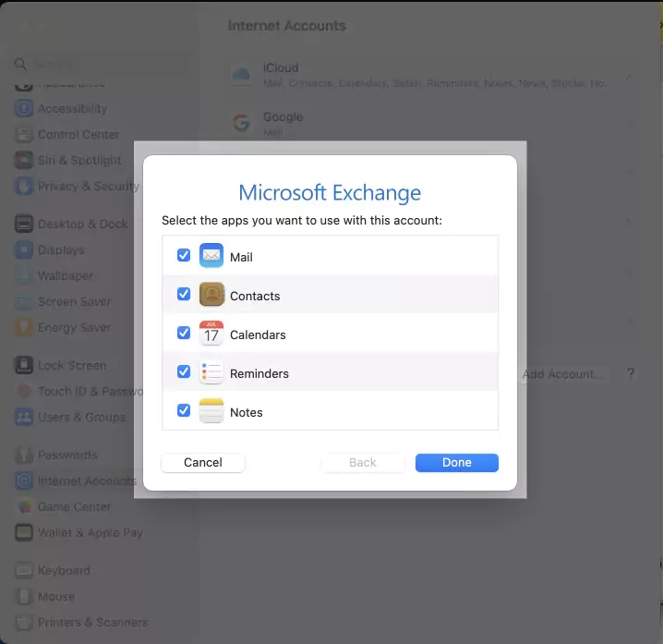Click the search magnifier icon
Viewport: 663px width, 644px height.
(20, 64)
